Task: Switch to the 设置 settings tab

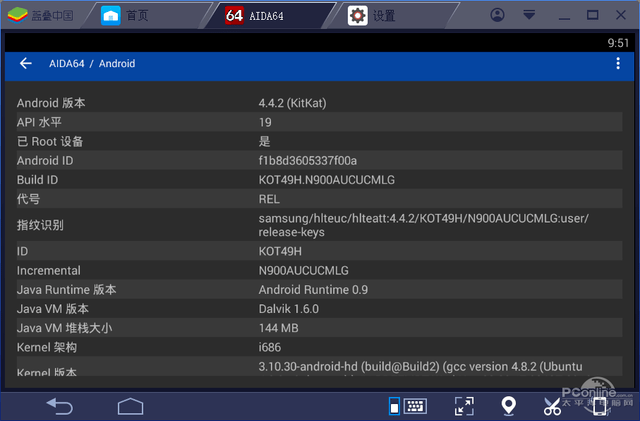Action: [392, 16]
